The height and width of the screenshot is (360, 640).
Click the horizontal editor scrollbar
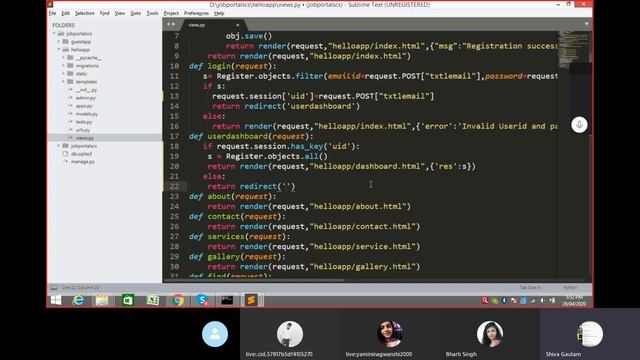[254, 280]
